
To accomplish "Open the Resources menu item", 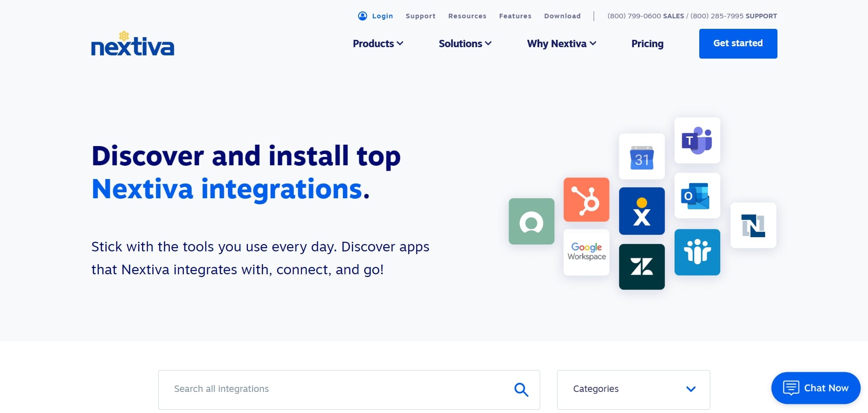I will pos(467,16).
